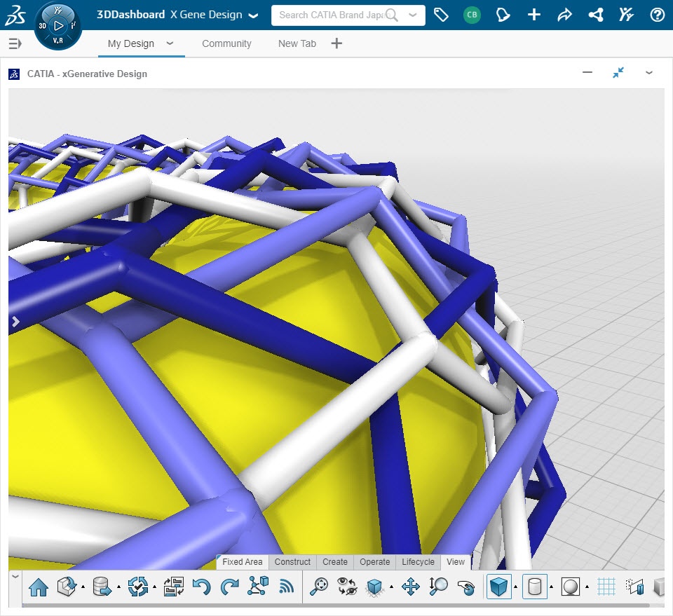The height and width of the screenshot is (616, 673).
Task: Click the 3D part import/export icon
Action: click(67, 587)
